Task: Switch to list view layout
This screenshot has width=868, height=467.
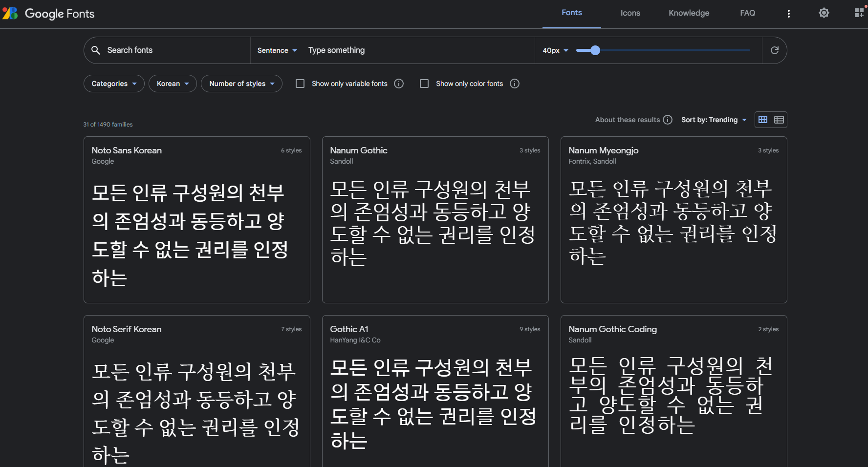Action: [779, 120]
